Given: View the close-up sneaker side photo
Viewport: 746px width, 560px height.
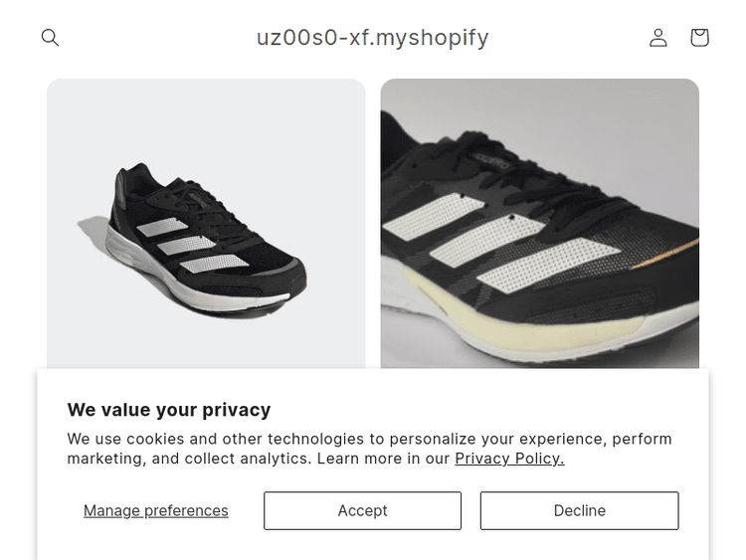Looking at the screenshot, I should click(x=539, y=224).
